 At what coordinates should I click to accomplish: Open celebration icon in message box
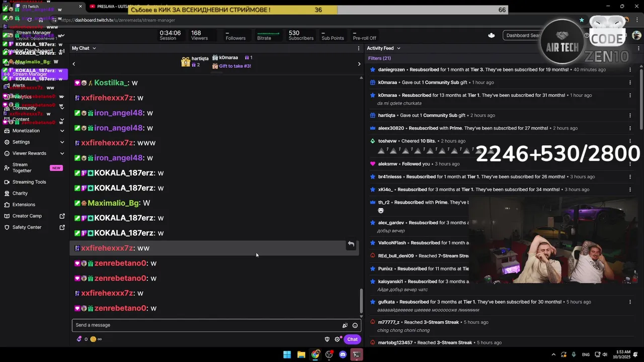(345, 325)
